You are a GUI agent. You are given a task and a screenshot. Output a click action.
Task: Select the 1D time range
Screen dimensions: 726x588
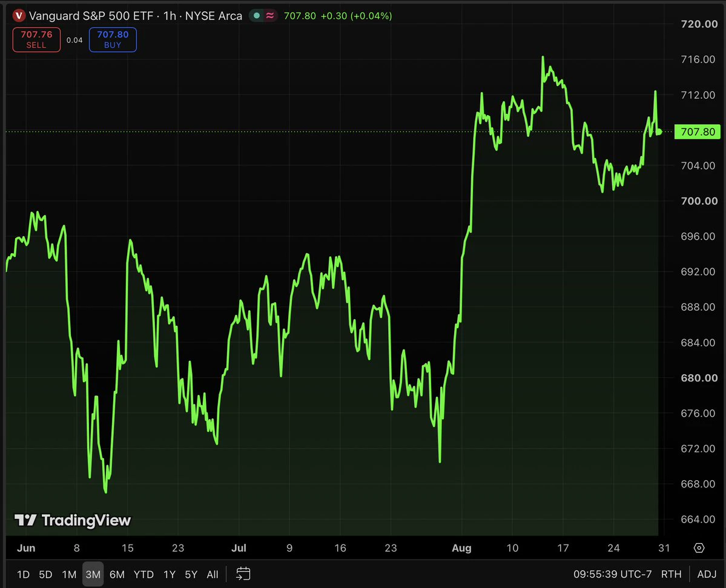coord(23,575)
